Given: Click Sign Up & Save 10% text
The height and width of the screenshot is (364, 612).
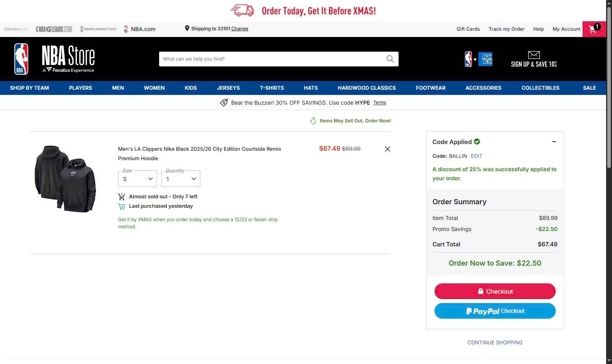Looking at the screenshot, I should pyautogui.click(x=534, y=64).
